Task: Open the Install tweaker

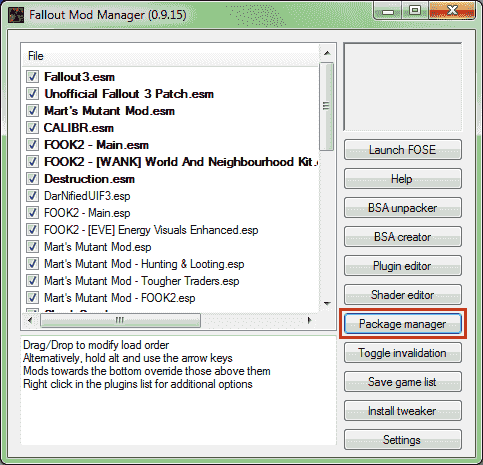Action: tap(403, 411)
